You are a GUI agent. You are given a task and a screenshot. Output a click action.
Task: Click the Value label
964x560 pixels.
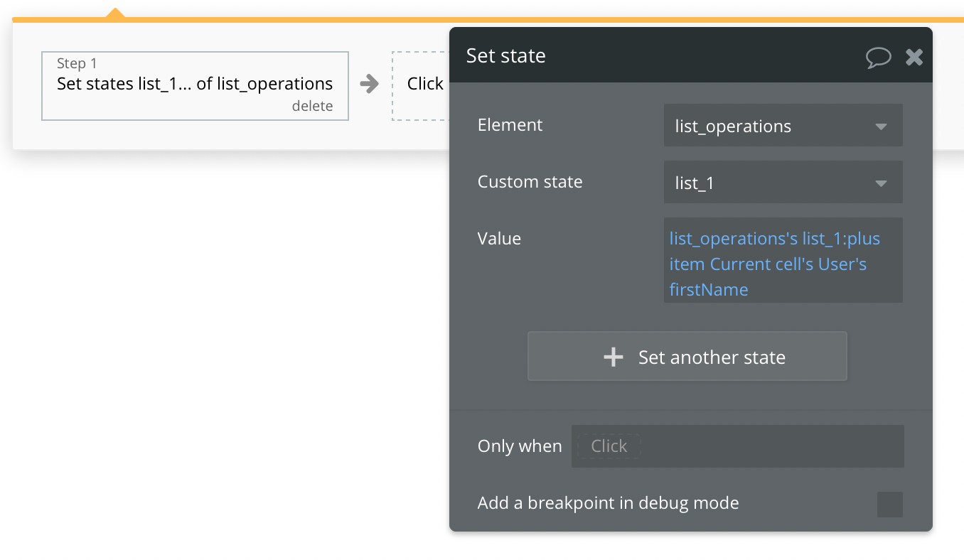point(499,239)
